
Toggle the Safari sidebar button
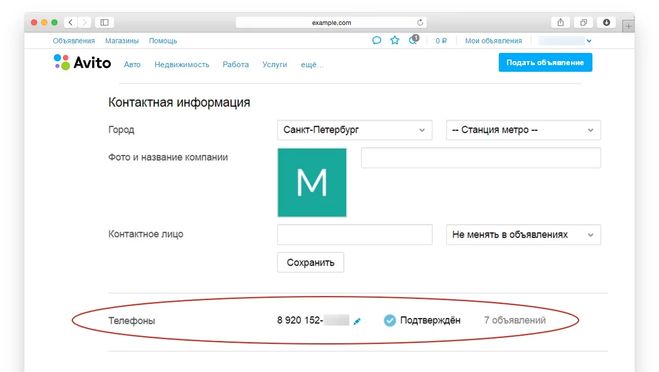pyautogui.click(x=104, y=22)
